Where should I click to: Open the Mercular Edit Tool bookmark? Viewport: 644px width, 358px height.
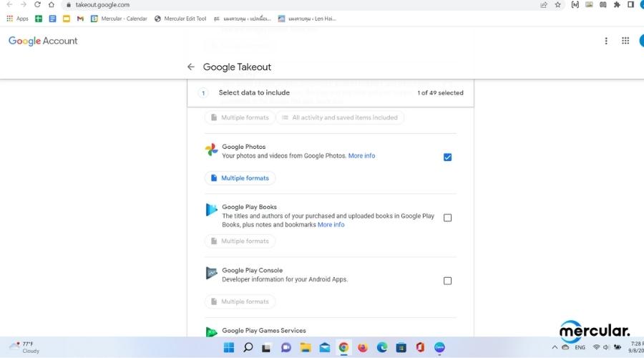point(180,19)
